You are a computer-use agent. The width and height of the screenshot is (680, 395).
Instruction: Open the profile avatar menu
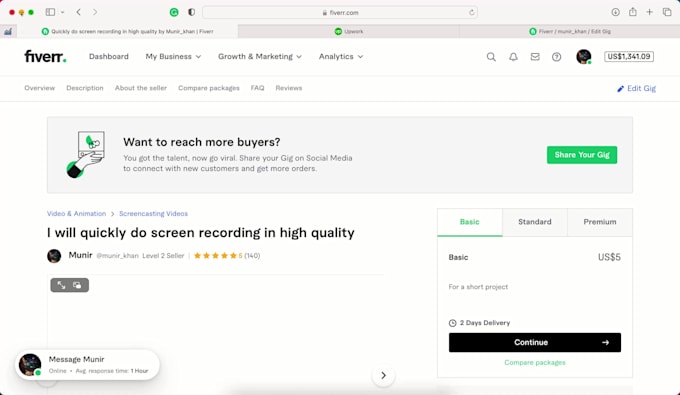point(584,57)
